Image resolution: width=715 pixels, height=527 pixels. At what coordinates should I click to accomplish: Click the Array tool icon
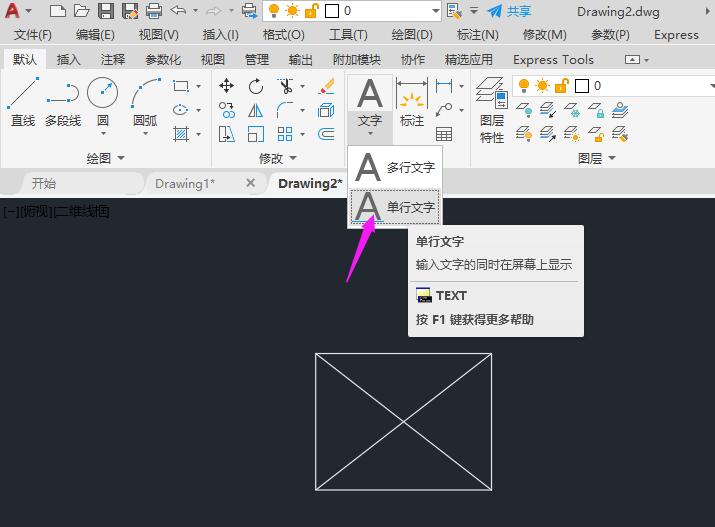[x=285, y=134]
